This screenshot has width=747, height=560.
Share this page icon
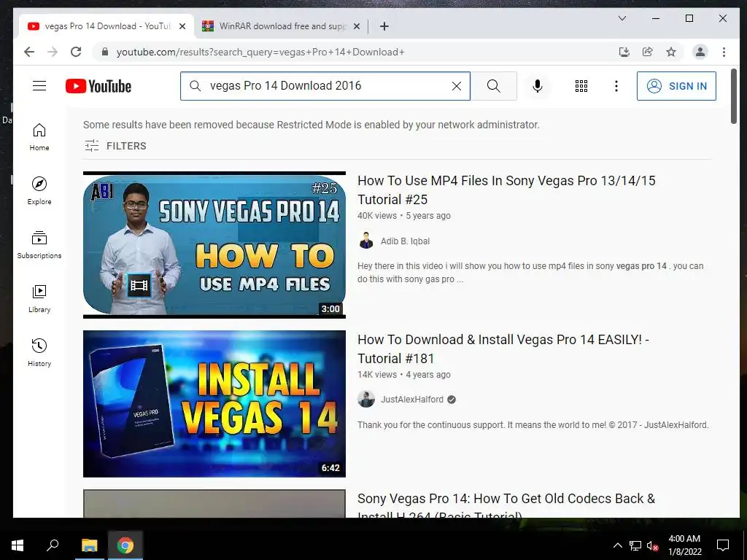(x=648, y=52)
